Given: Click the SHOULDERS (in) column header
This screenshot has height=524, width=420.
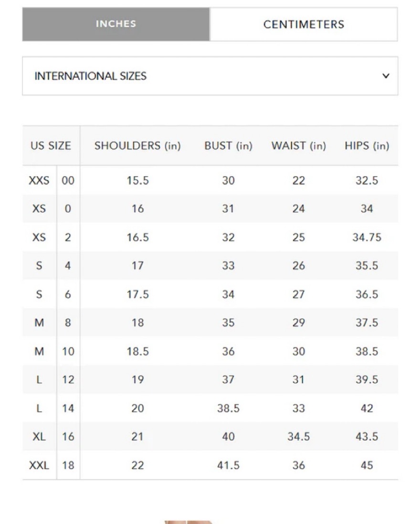Looking at the screenshot, I should (x=137, y=146).
